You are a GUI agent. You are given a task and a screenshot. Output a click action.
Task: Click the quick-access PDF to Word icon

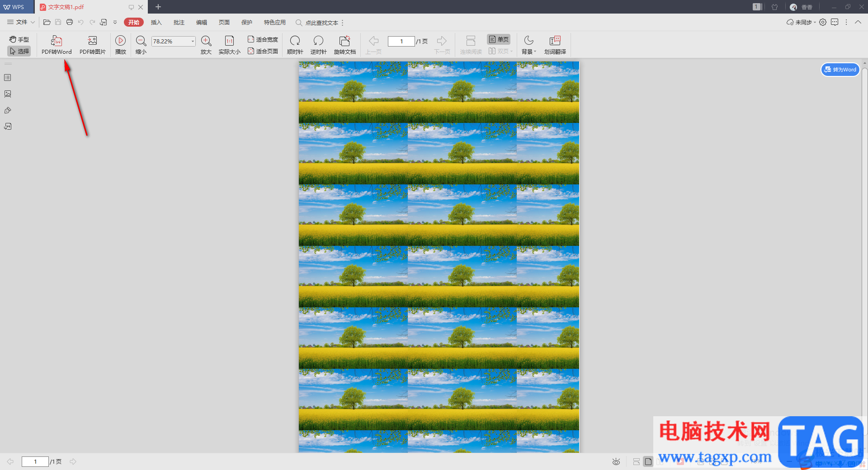tap(104, 22)
